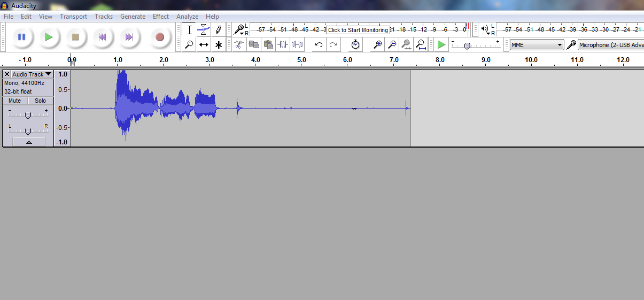
Task: Select the I-beam Selection tool
Action: [x=189, y=30]
